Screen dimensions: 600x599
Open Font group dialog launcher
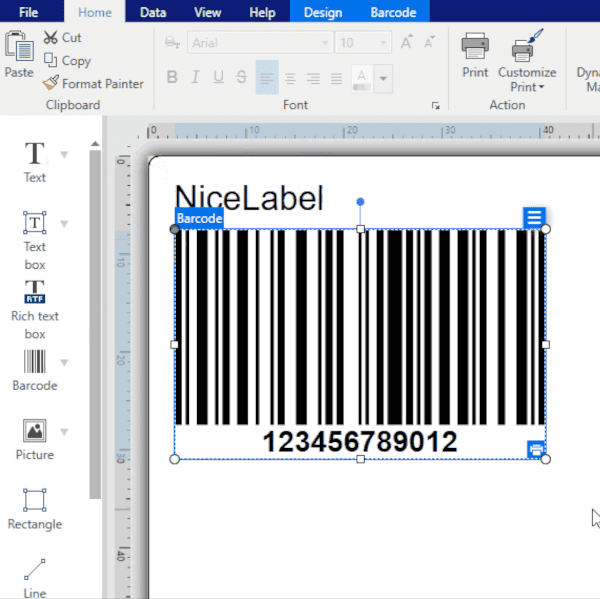(x=435, y=106)
